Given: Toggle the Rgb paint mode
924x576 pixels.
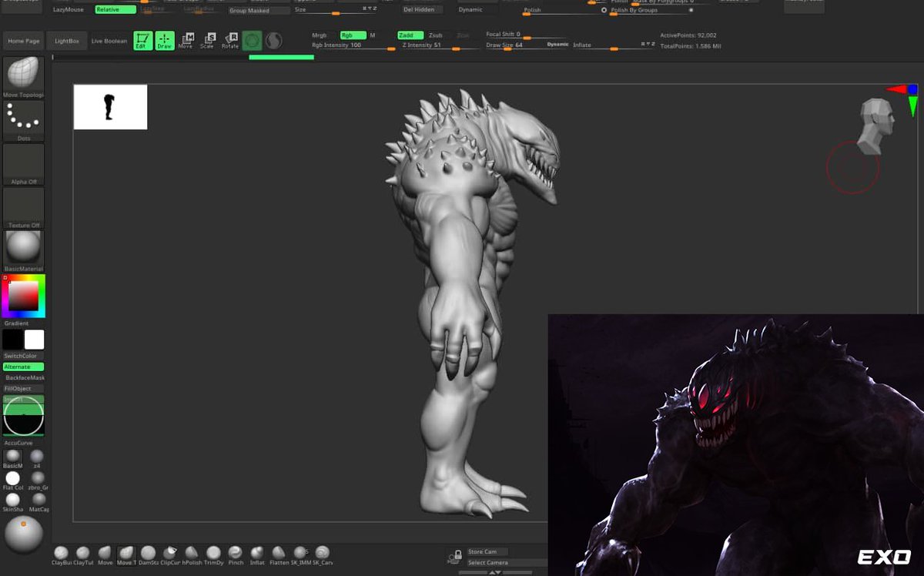Looking at the screenshot, I should pos(353,35).
